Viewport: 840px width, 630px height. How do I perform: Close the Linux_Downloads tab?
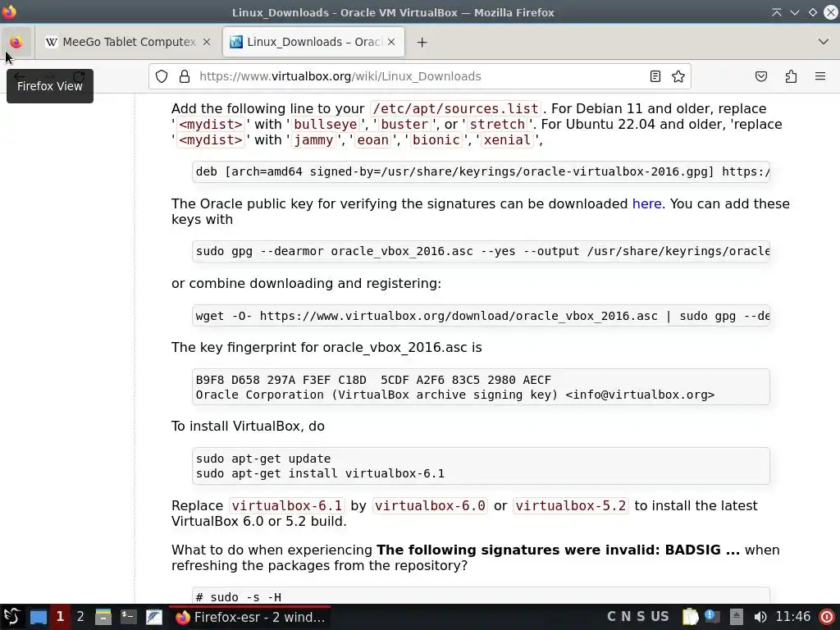(391, 42)
